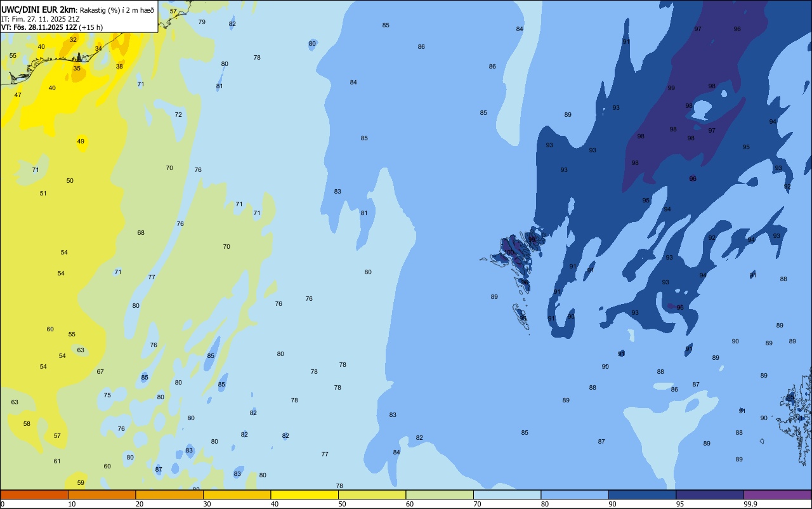Click the very light blue 70–80 legend swatch

pyautogui.click(x=507, y=494)
